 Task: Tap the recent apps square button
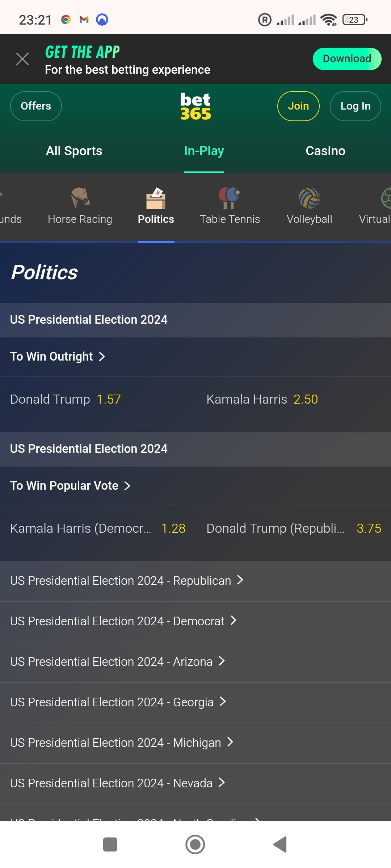[110, 845]
